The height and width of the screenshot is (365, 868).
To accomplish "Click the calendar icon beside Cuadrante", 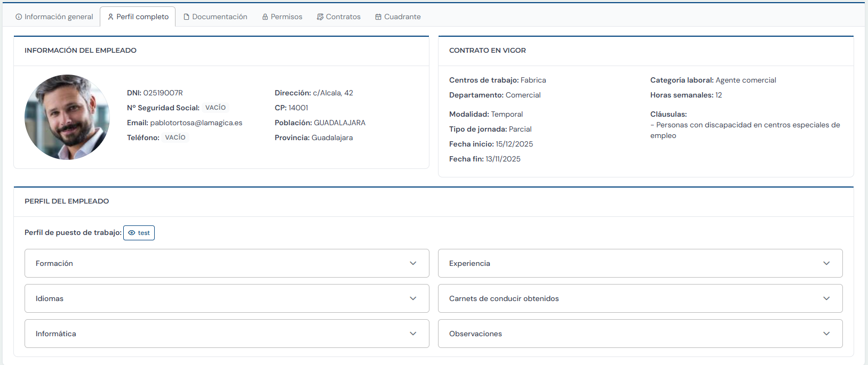I will pyautogui.click(x=378, y=17).
